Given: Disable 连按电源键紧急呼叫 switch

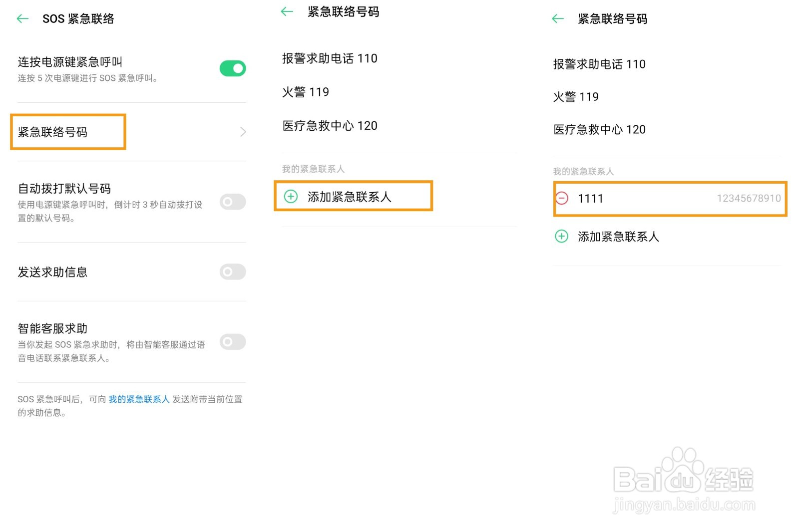Looking at the screenshot, I should click(x=232, y=68).
